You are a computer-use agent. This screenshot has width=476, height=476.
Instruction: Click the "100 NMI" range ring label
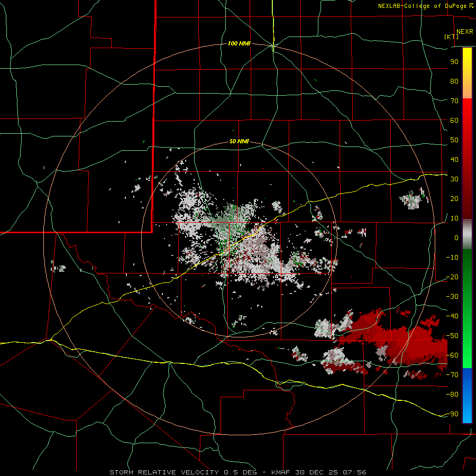[x=239, y=44]
